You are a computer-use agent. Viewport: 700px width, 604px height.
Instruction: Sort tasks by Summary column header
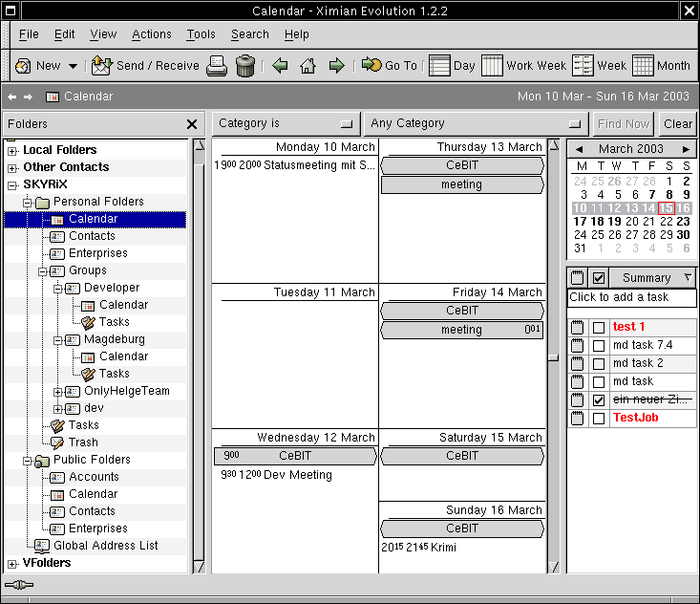tap(652, 278)
